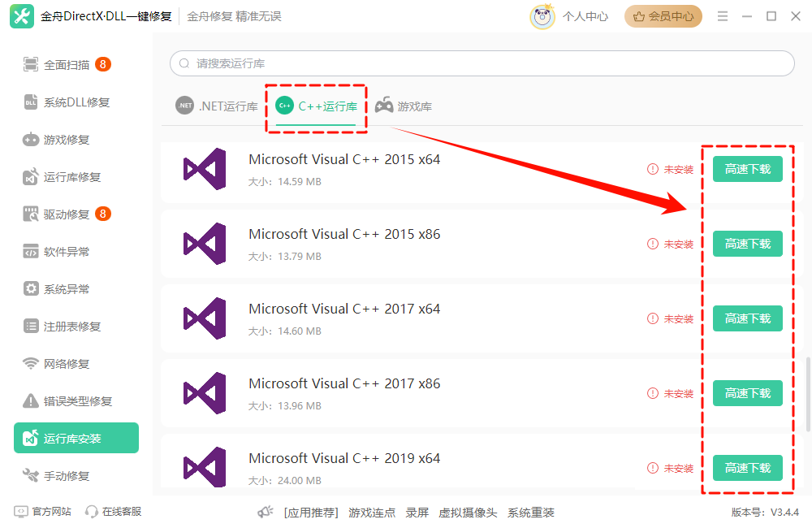Open the 录屏 screen recorder tool
812x528 pixels.
pyautogui.click(x=417, y=513)
